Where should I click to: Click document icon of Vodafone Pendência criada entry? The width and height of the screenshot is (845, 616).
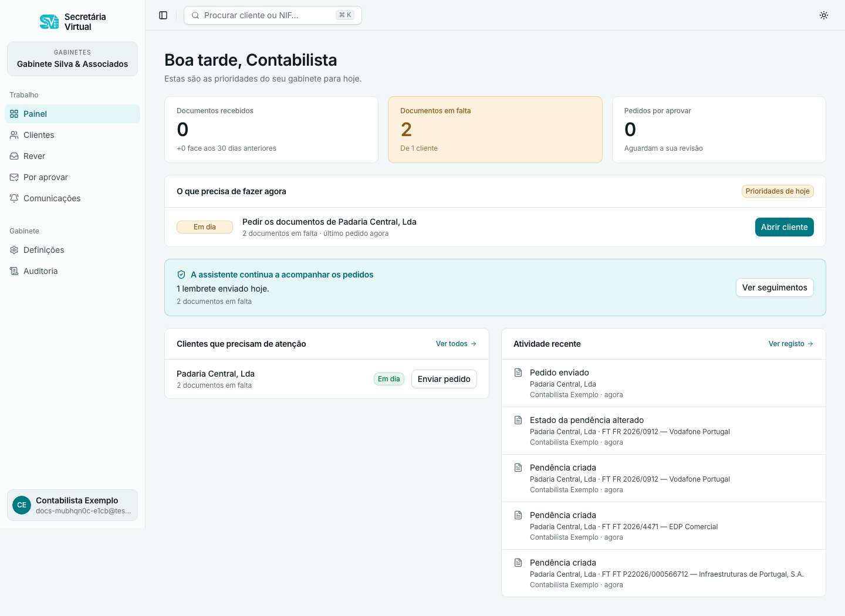[x=518, y=468]
